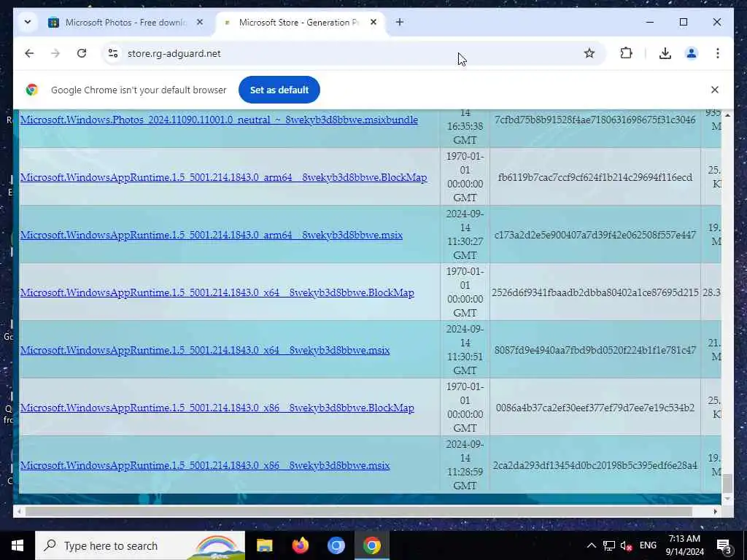Select hash 2ca2da293df13454d0bc20198b5c395edf6e28a4
This screenshot has height=560, width=747.
[595, 465]
